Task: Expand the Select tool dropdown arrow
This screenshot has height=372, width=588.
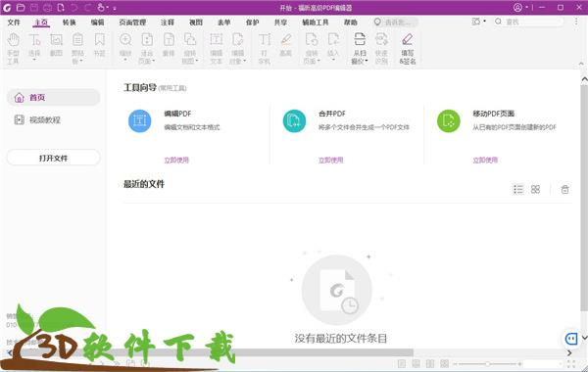Action: coord(34,60)
